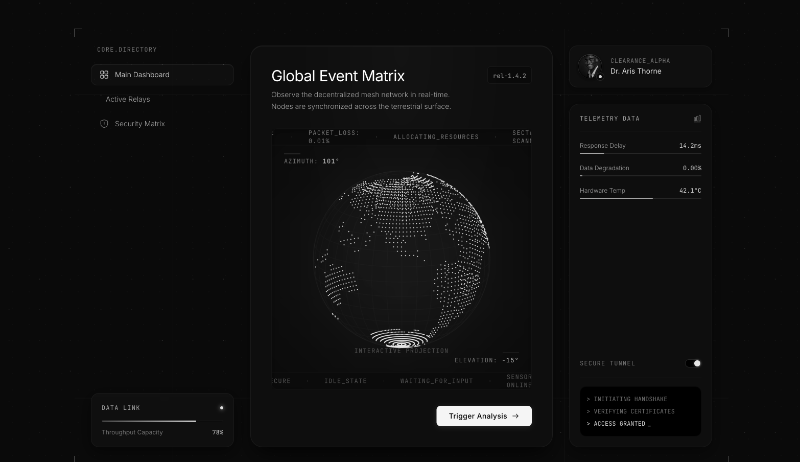
Task: Click Dr. Aris Thorne's avatar
Action: (x=590, y=66)
